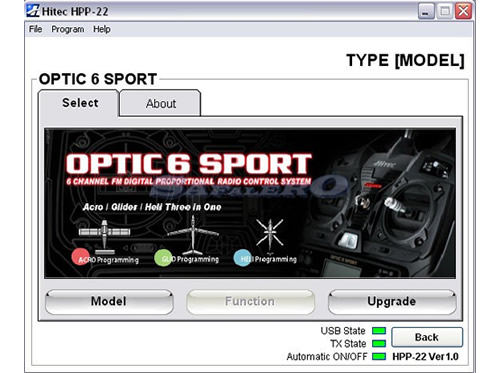The width and height of the screenshot is (500, 373).
Task: Switch to the Select tab
Action: point(79,103)
